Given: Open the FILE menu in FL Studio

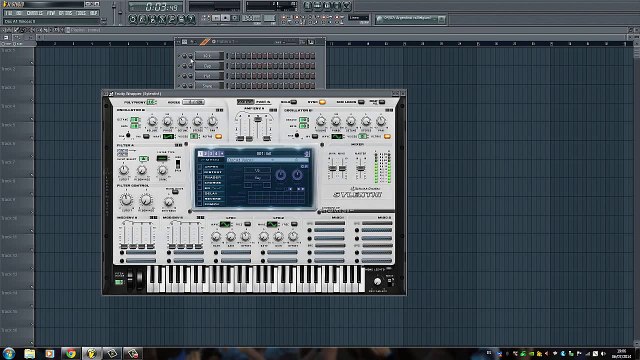Looking at the screenshot, I should coord(9,13).
